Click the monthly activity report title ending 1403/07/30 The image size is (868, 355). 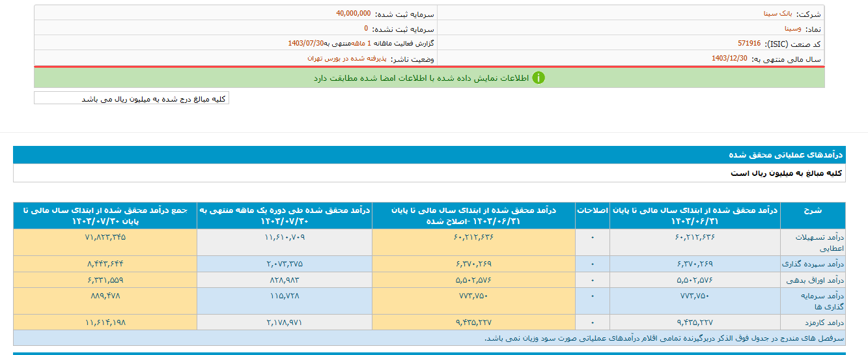[x=361, y=44]
